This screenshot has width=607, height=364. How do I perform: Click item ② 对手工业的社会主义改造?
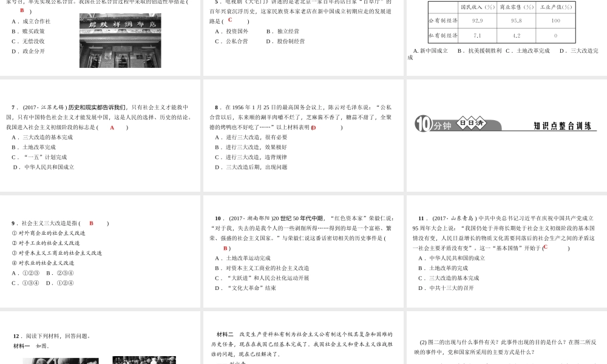pos(46,243)
